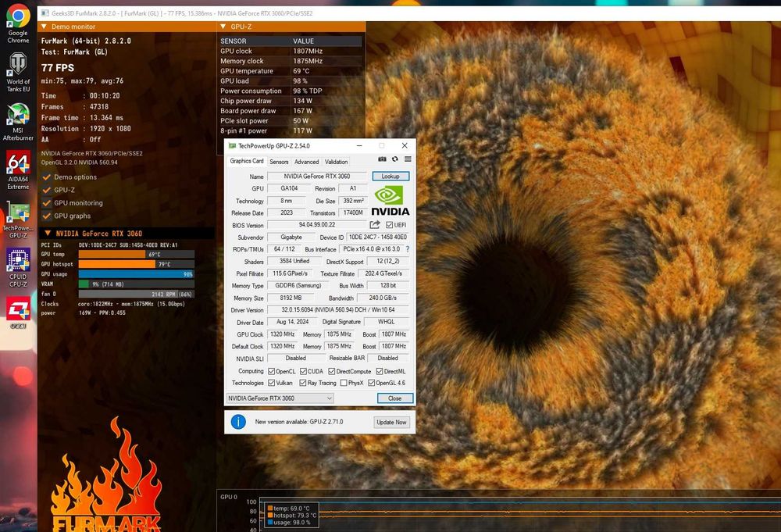
Task: Click 'New version available: GPU-Z 2.71.0' text
Action: click(299, 422)
